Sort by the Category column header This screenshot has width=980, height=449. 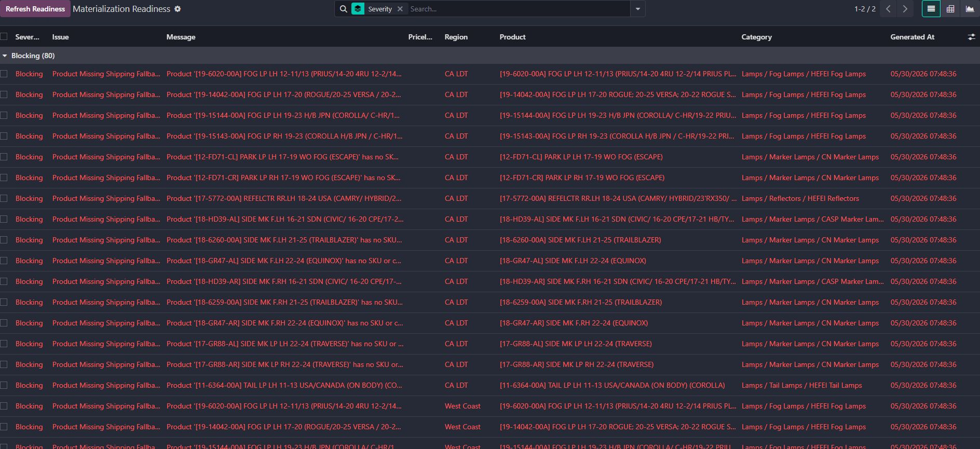point(756,37)
